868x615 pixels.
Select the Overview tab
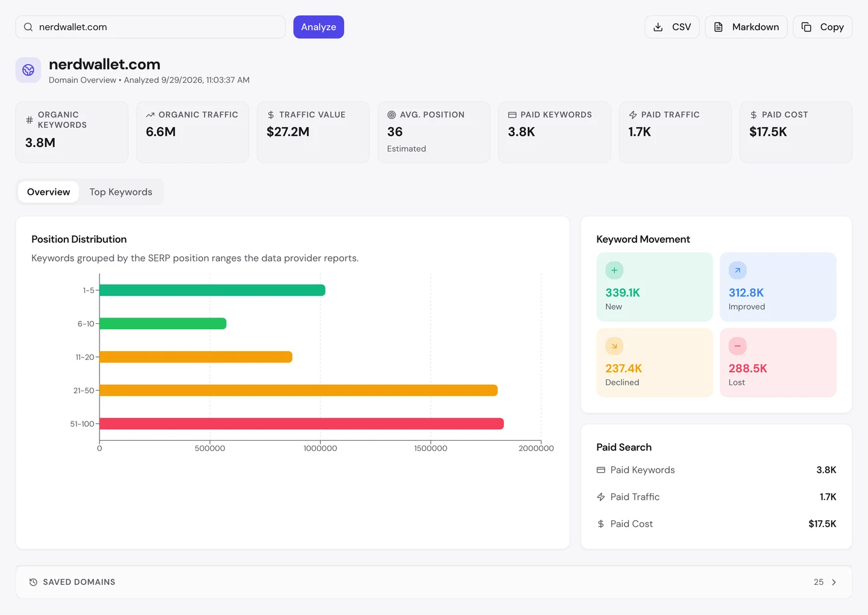point(48,192)
